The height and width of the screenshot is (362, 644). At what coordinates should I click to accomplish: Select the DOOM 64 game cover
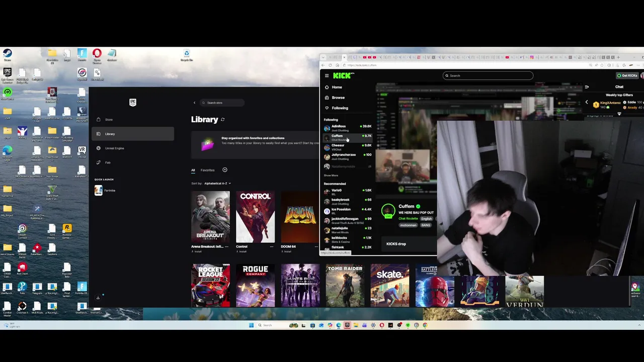300,217
